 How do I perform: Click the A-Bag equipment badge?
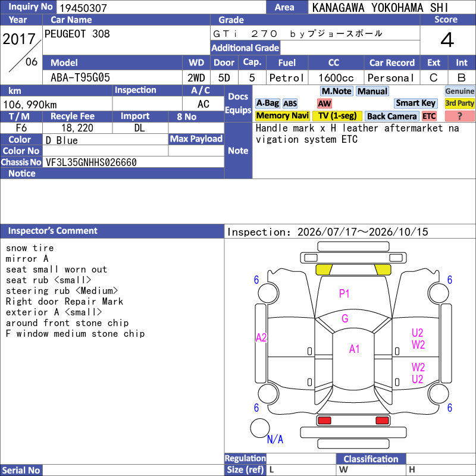tap(267, 104)
